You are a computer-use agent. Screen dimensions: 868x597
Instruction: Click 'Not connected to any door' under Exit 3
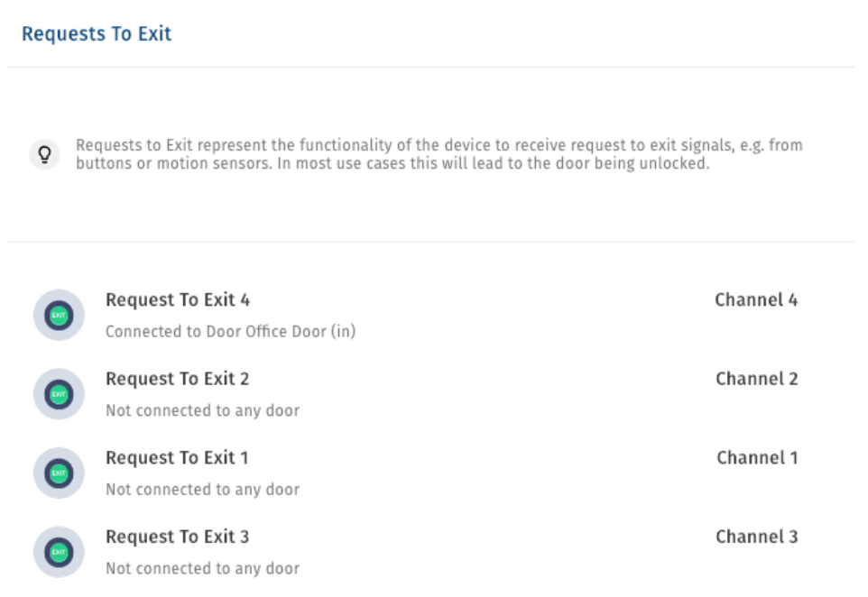[x=203, y=569]
